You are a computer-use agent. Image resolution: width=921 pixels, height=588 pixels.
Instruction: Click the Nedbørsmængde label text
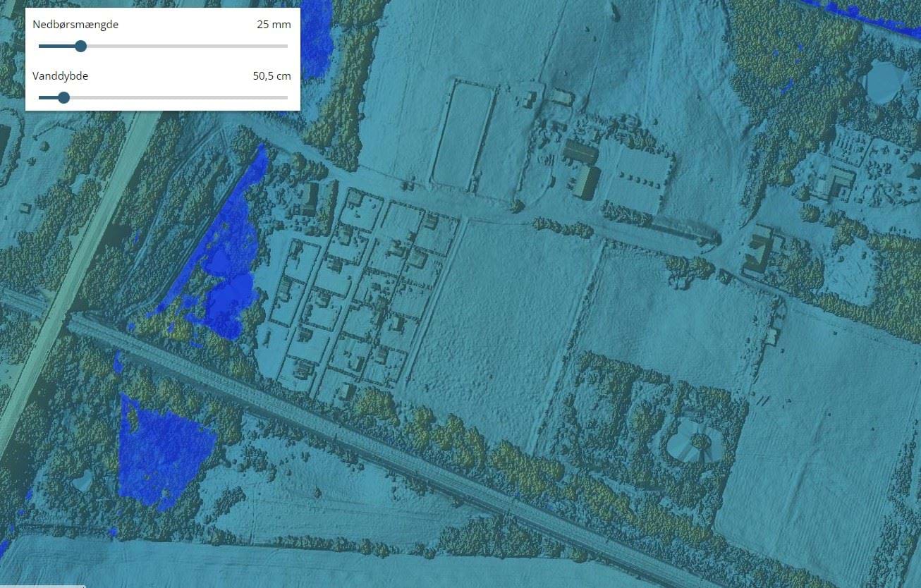(75, 25)
